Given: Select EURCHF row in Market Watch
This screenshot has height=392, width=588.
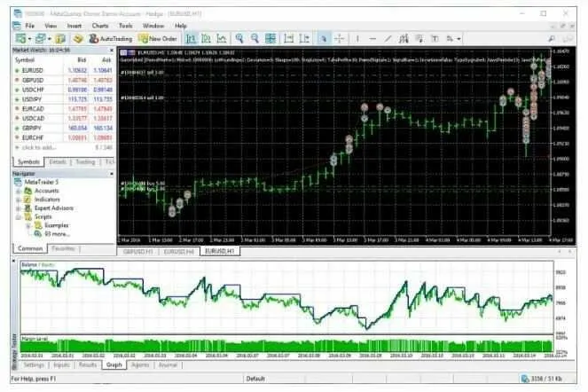Looking at the screenshot, I should click(x=63, y=137).
